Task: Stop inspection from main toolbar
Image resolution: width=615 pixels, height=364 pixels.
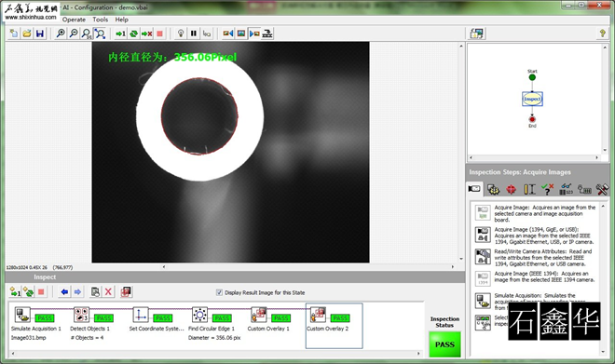Action: [159, 34]
